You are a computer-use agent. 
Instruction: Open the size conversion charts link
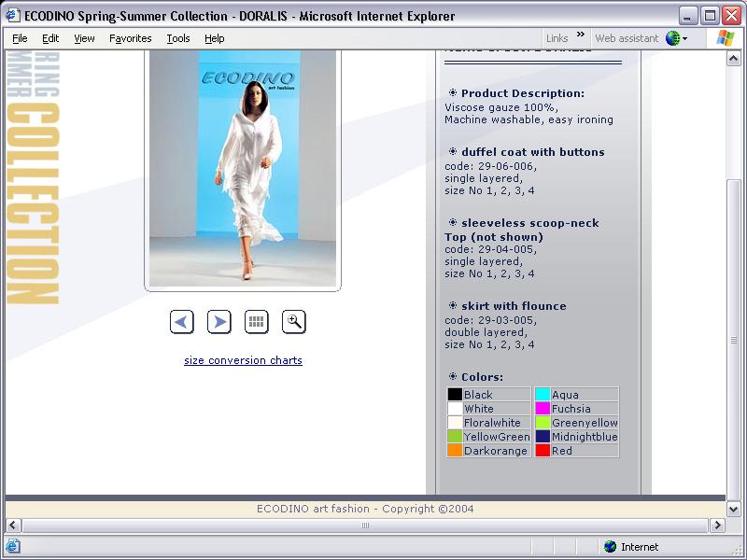point(243,360)
